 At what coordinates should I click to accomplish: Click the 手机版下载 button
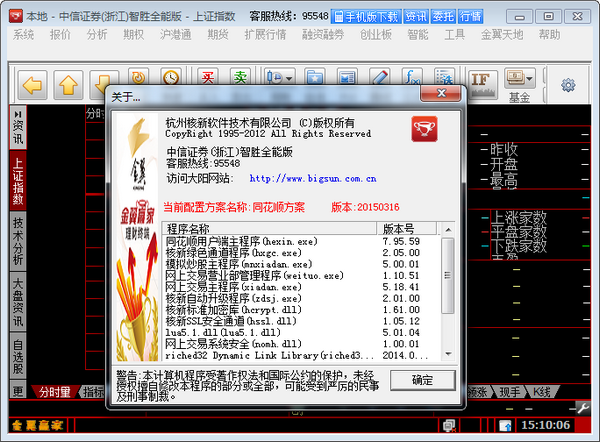click(366, 16)
